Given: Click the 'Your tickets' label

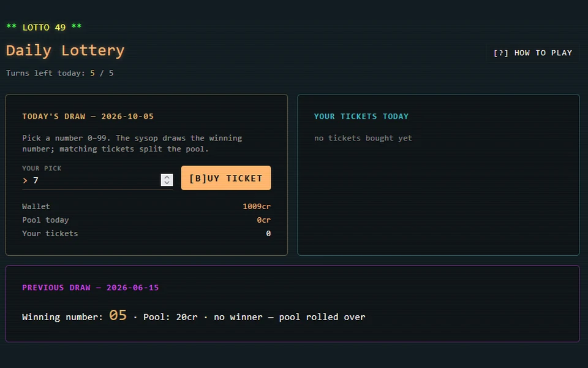Looking at the screenshot, I should coord(50,234).
